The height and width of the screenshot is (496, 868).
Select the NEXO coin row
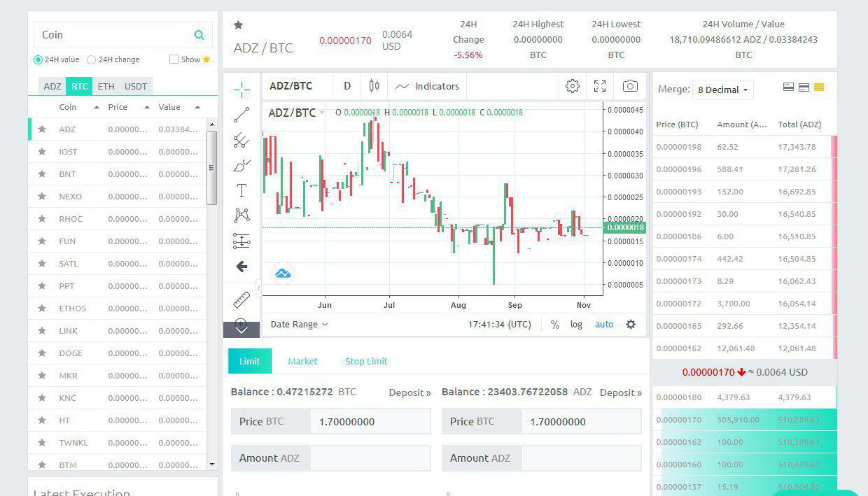(x=118, y=197)
